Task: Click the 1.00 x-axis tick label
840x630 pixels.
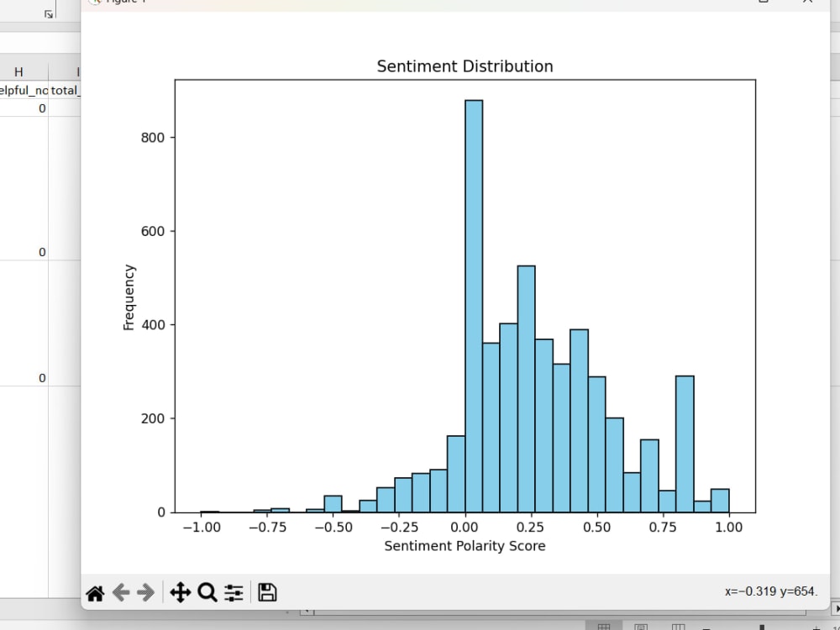Action: pyautogui.click(x=729, y=528)
